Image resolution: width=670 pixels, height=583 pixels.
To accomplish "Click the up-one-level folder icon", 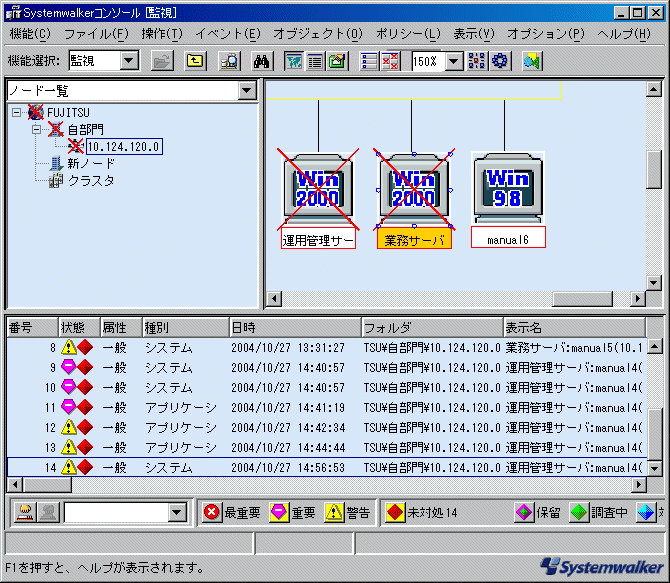I will point(195,61).
